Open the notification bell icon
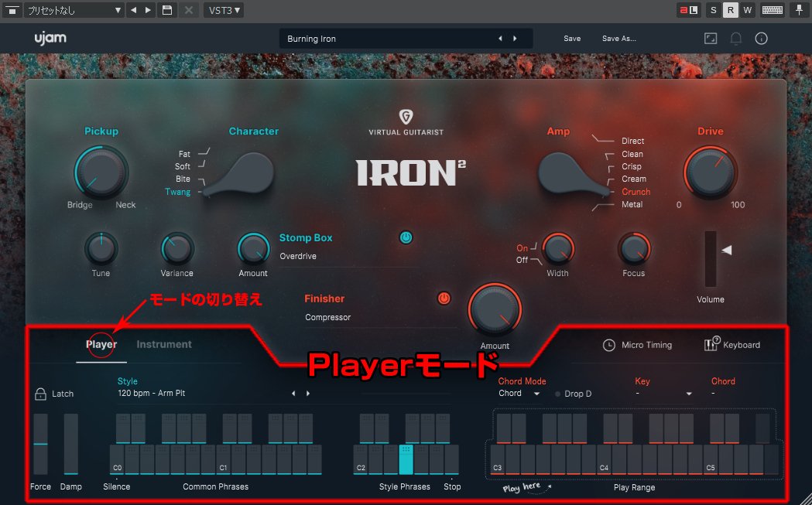This screenshot has width=812, height=505. coord(735,38)
